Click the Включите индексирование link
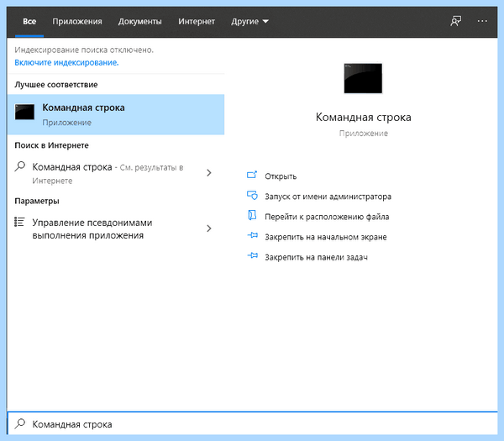Screen dimensions: 504x441 tap(66, 63)
